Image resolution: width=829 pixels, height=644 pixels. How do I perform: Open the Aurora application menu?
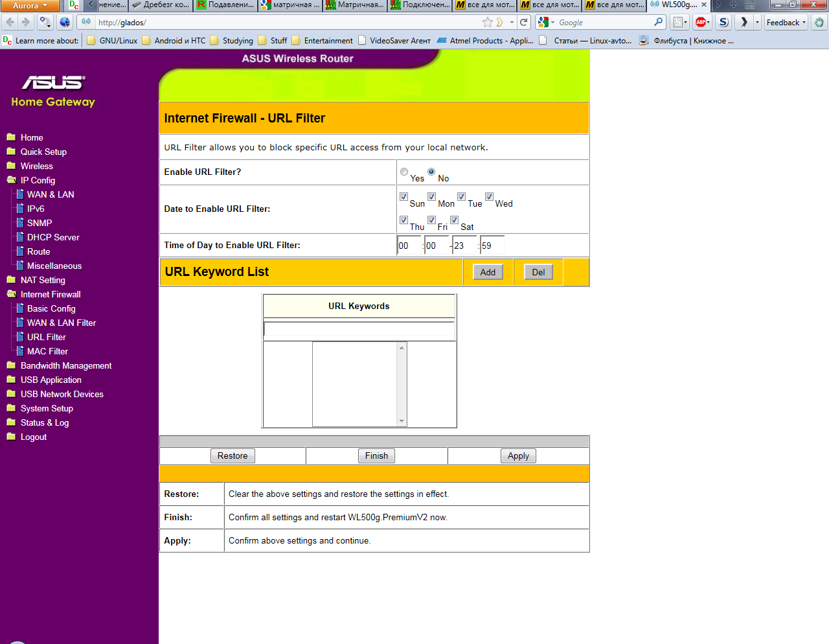pos(30,5)
